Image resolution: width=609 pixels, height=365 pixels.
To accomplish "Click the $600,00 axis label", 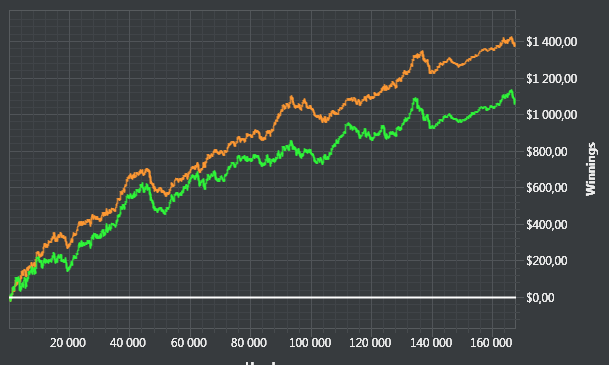I will 547,188.
